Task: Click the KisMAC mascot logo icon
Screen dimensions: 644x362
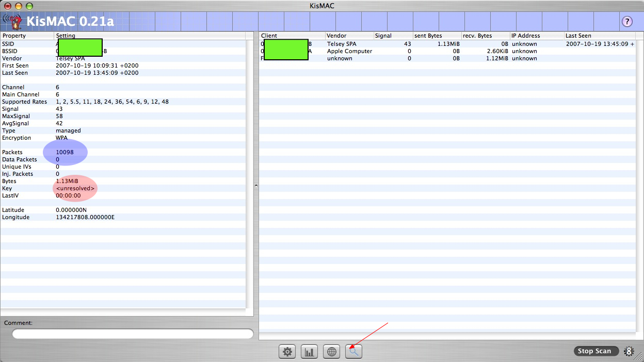Action: pyautogui.click(x=14, y=21)
